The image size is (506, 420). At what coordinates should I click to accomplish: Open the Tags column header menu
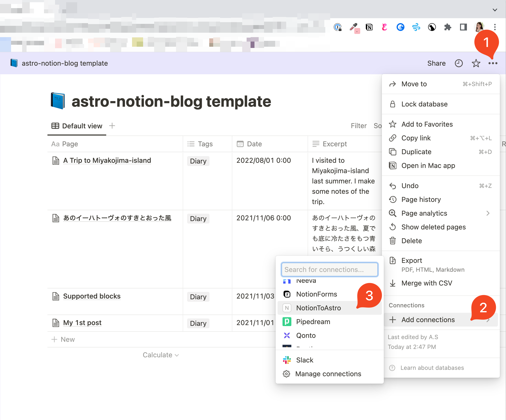coord(208,144)
